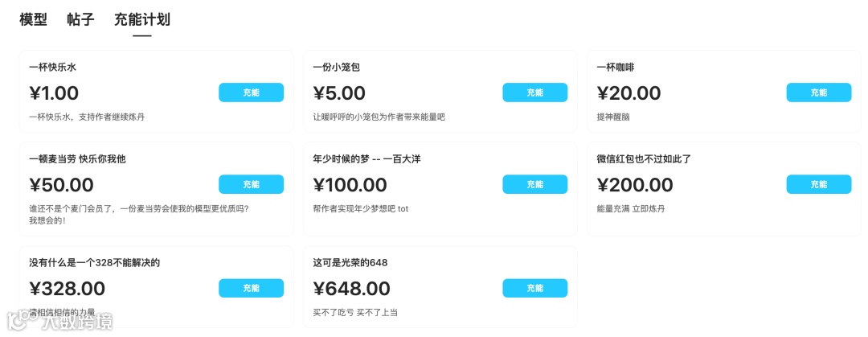Click the ¥100.00 price text
Viewport: 868px width, 337px height.
point(350,185)
